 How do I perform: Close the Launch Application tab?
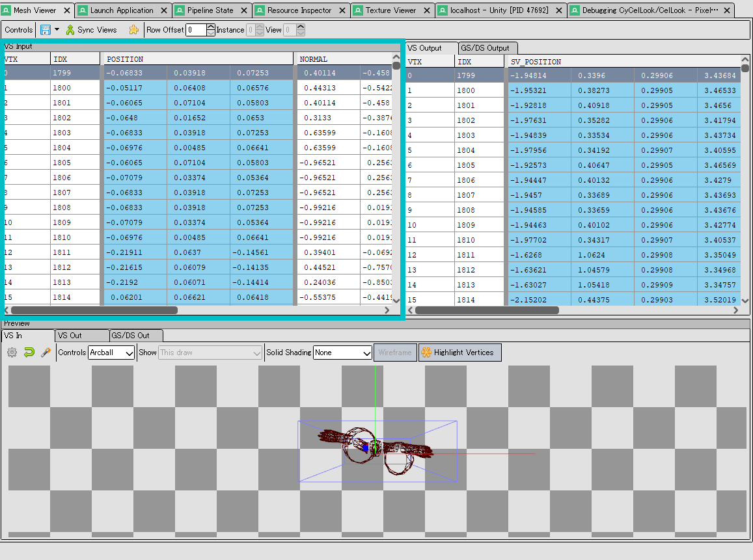pyautogui.click(x=165, y=10)
